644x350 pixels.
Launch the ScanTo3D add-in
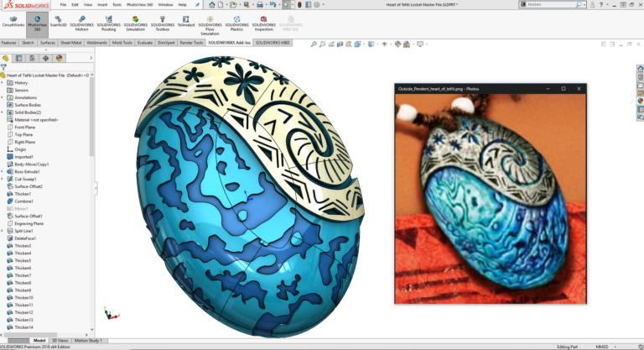(x=59, y=22)
